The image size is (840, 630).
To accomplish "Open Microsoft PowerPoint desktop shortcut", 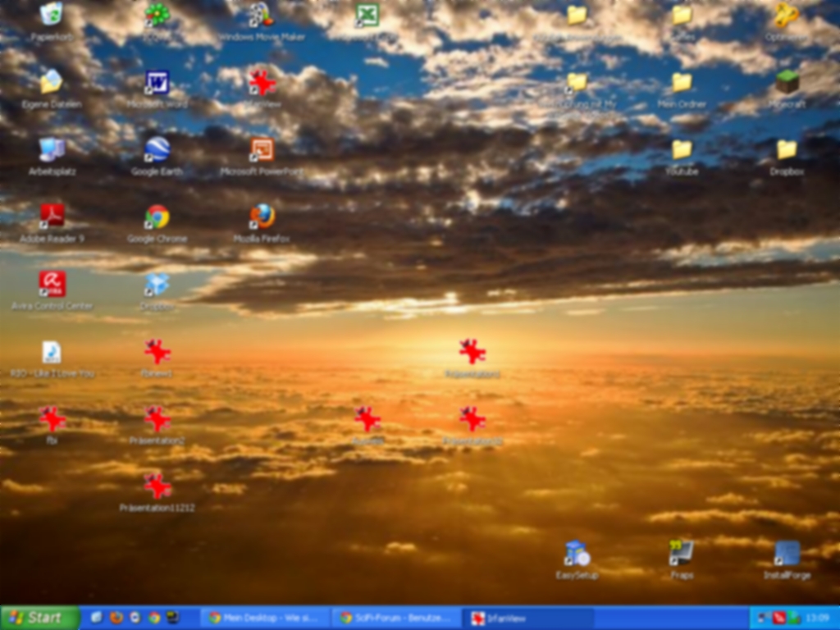I will coord(262,150).
